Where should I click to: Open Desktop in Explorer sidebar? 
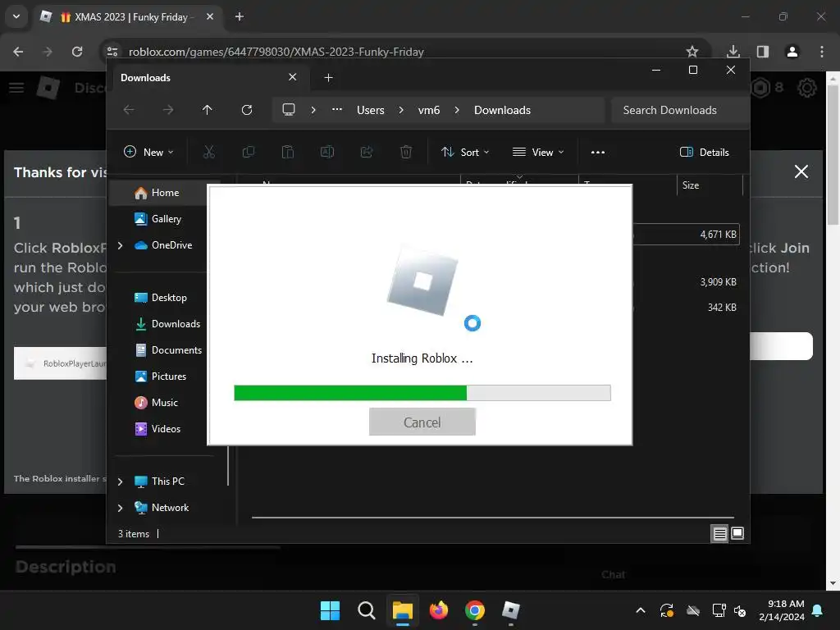(169, 297)
